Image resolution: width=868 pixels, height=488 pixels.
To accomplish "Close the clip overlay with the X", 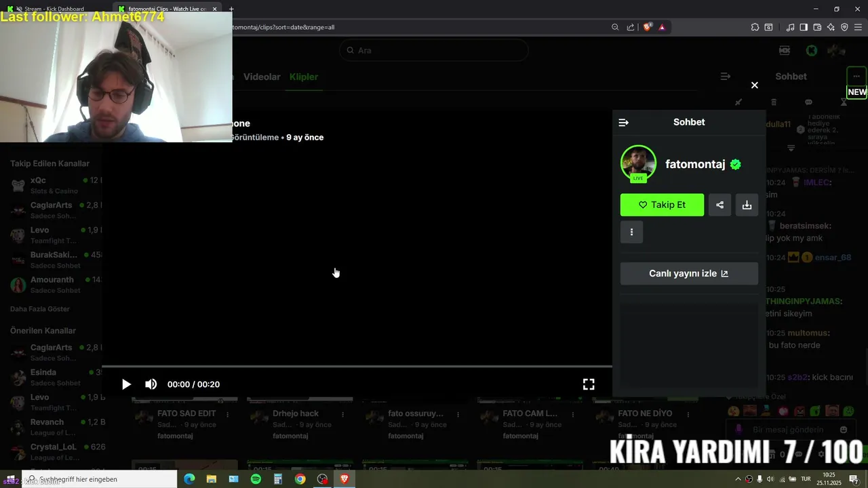I will click(754, 85).
